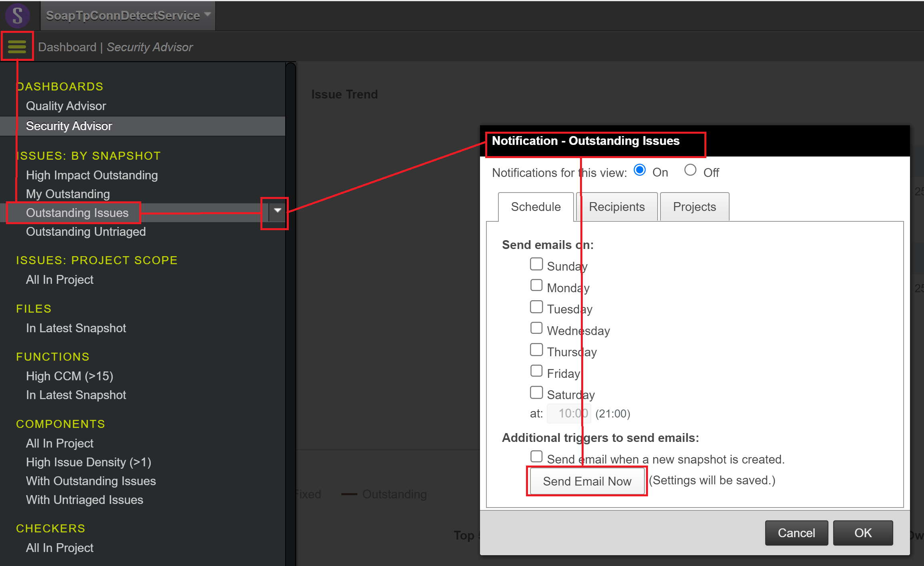Check the Friday checkbox
The width and height of the screenshot is (924, 566).
pos(536,371)
